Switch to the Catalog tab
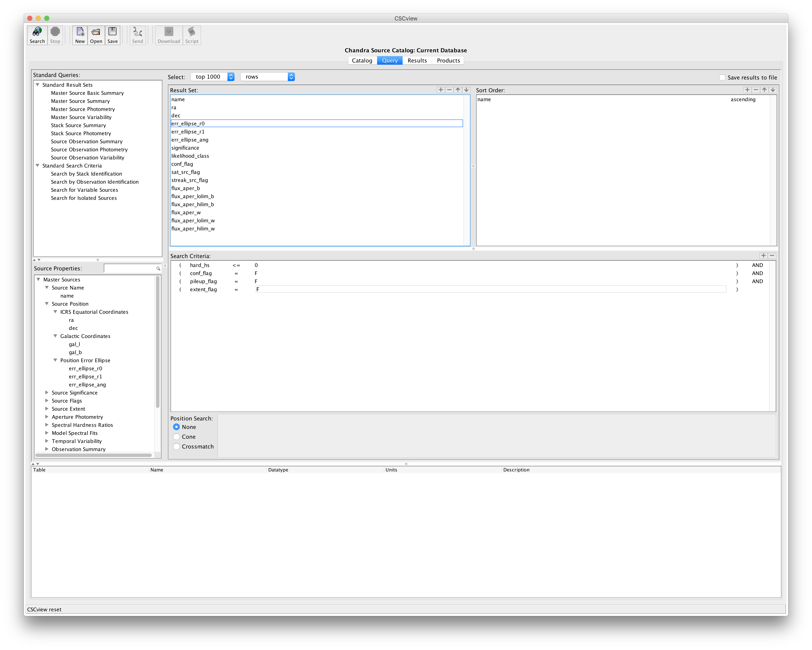Viewport: 812px width, 650px height. coord(362,60)
